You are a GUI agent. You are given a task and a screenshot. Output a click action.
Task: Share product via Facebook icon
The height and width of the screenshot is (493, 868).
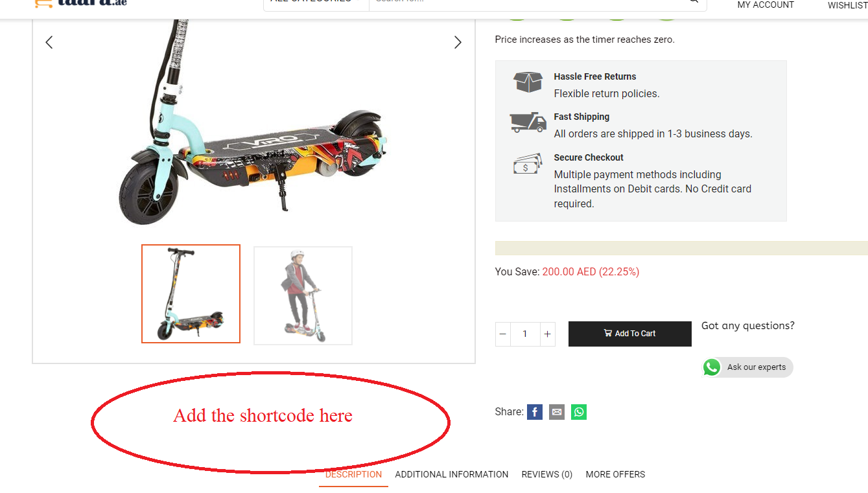[535, 412]
